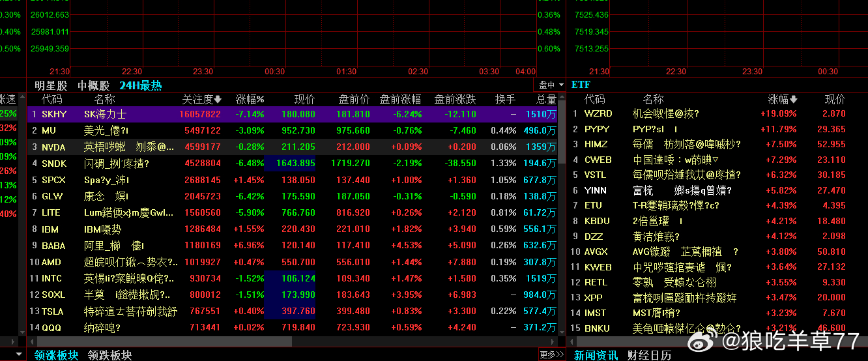Select the LITE stock row
Image resolution: width=868 pixels, height=361 pixels.
pyautogui.click(x=293, y=212)
